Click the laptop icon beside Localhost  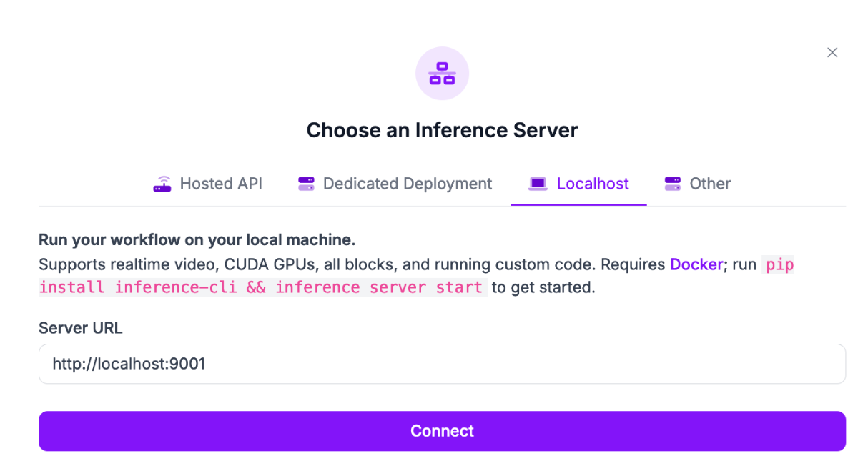tap(537, 184)
